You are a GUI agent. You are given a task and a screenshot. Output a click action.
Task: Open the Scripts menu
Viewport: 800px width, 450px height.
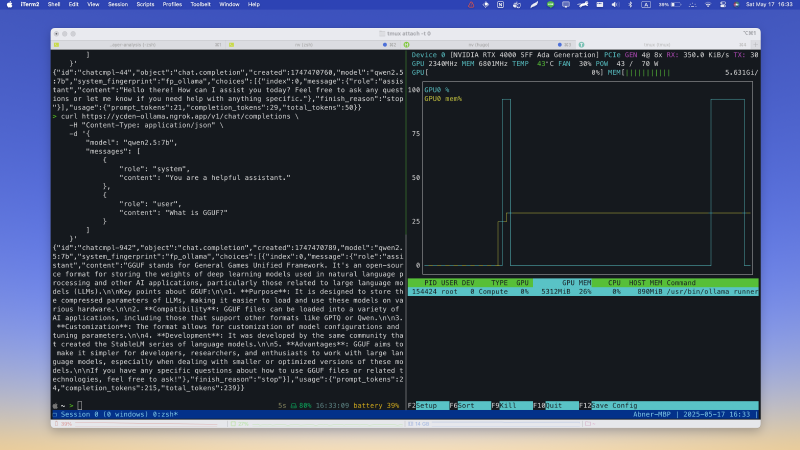[x=145, y=5]
